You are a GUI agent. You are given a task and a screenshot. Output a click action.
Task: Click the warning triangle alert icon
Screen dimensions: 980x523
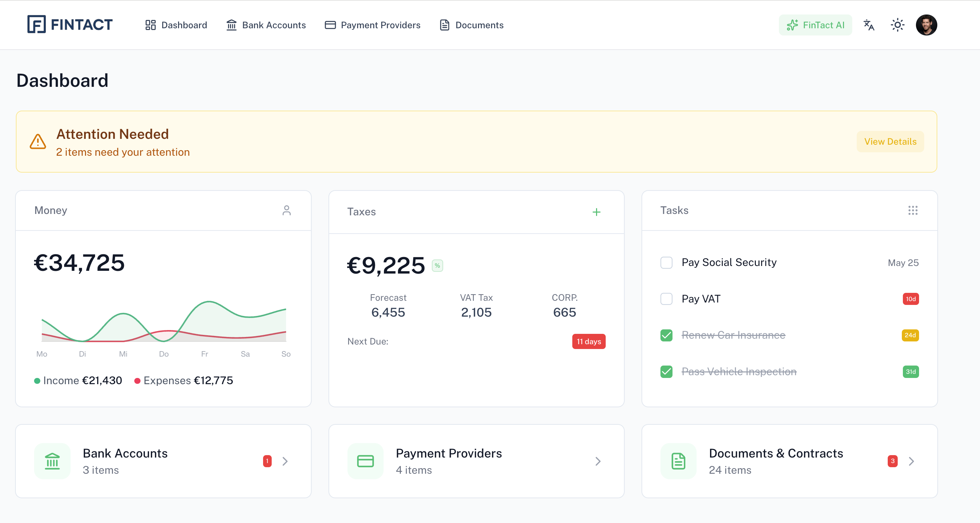(x=38, y=142)
